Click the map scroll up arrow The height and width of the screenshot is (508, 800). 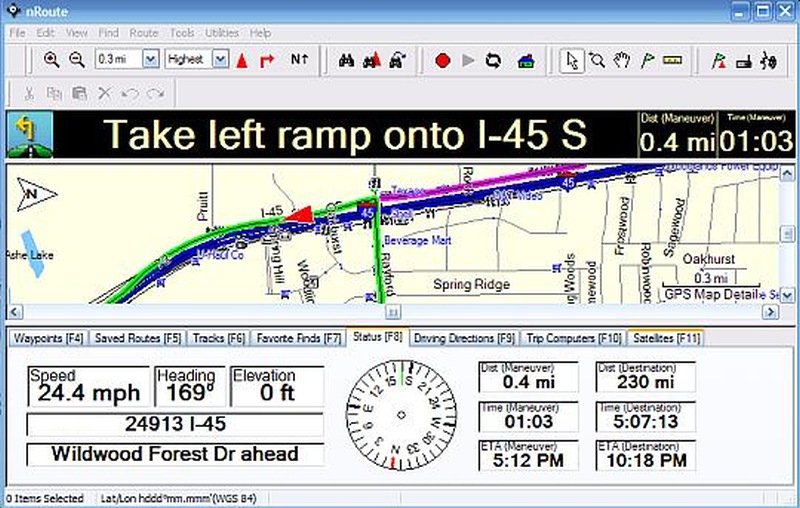click(787, 174)
